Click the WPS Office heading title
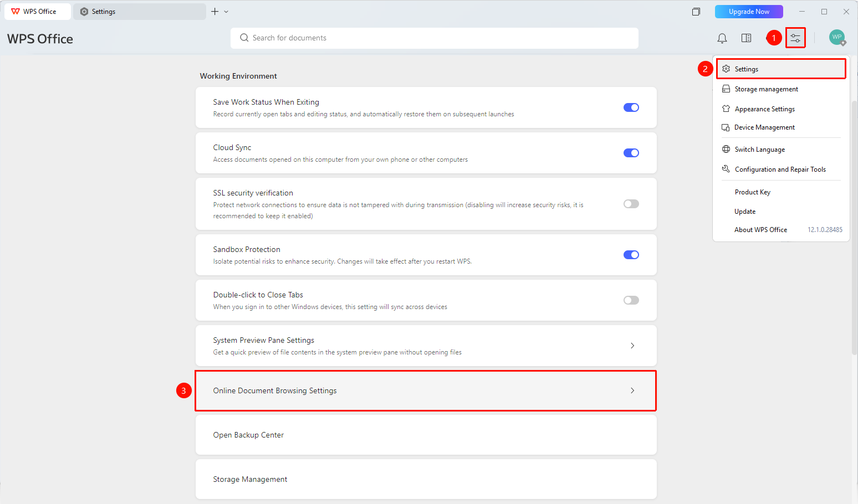858x504 pixels. 40,39
